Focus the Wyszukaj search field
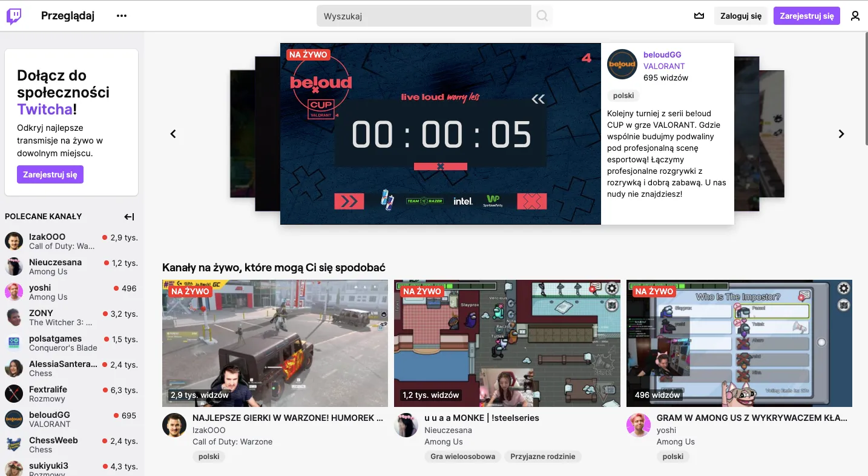This screenshot has height=476, width=868. (x=424, y=16)
